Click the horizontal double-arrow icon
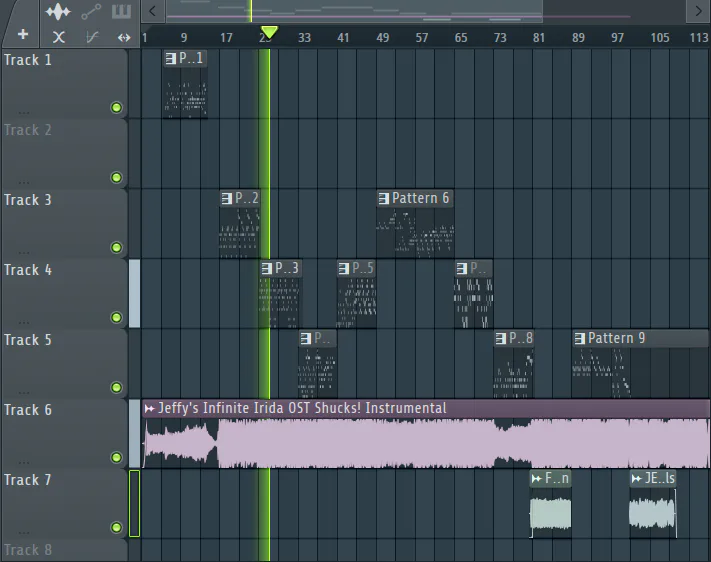Image resolution: width=711 pixels, height=562 pixels. click(124, 38)
